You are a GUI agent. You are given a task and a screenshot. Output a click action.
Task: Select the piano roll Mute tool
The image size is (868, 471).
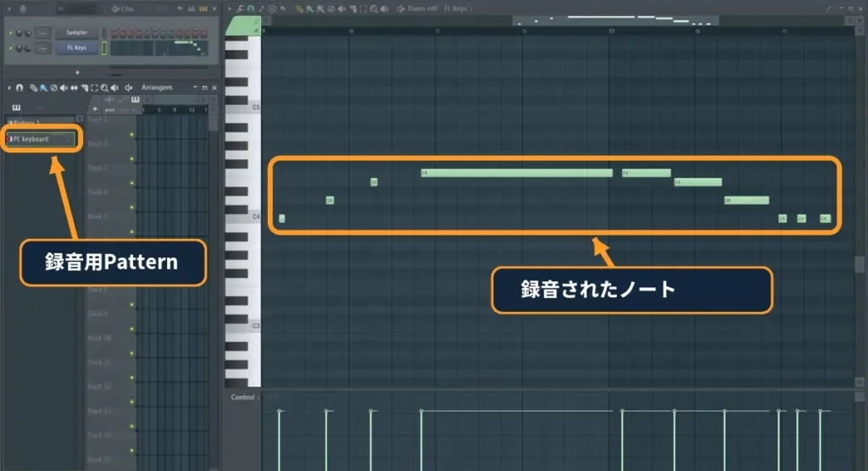tap(342, 8)
